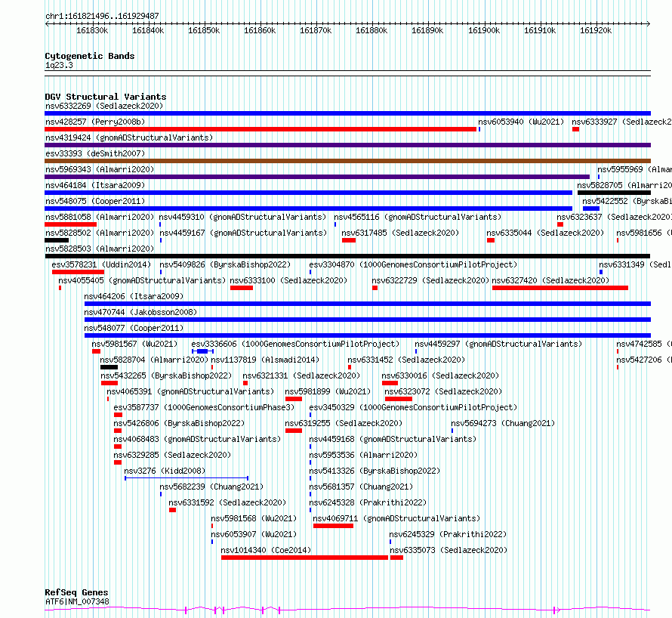Click nsv6329285 (Sedlazeck2020) label
The image size is (672, 618).
172,455
